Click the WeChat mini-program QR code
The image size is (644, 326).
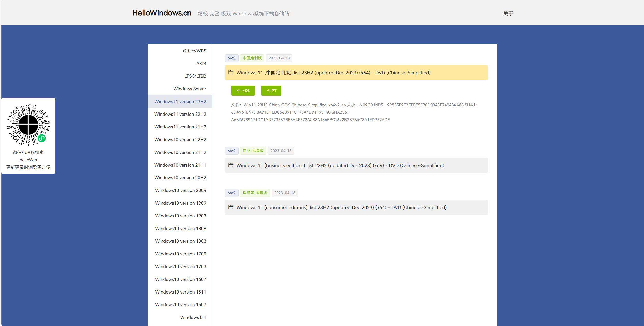pos(28,125)
